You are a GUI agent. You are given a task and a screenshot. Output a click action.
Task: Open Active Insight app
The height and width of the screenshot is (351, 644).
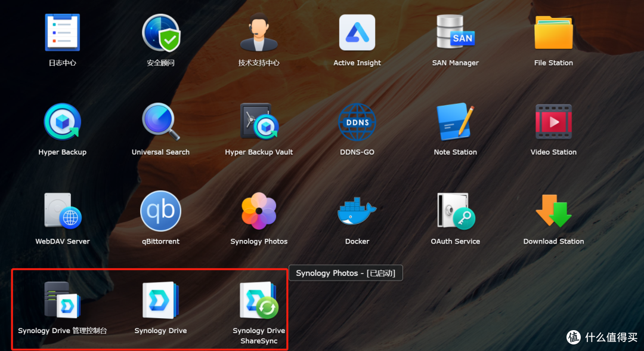357,32
